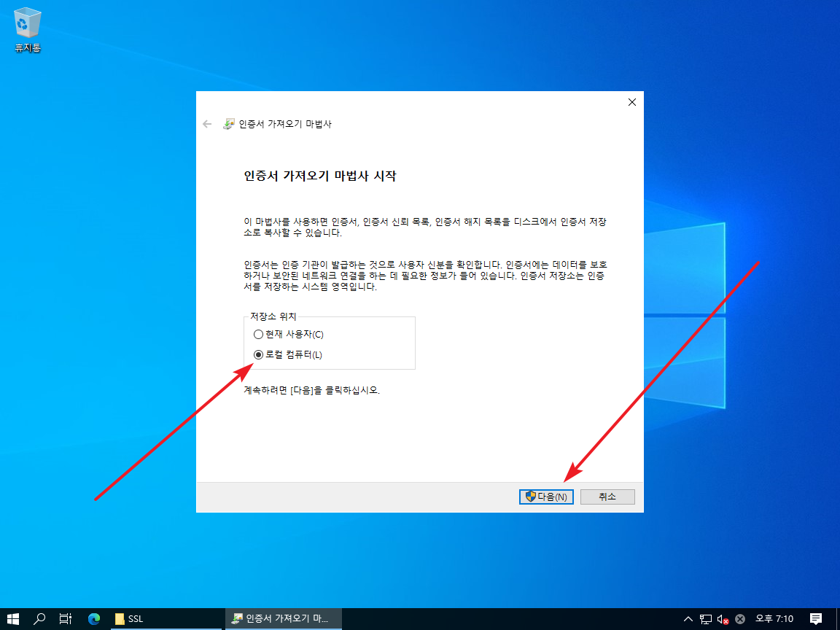Click the 다음(N) button
The height and width of the screenshot is (630, 840).
pos(546,497)
